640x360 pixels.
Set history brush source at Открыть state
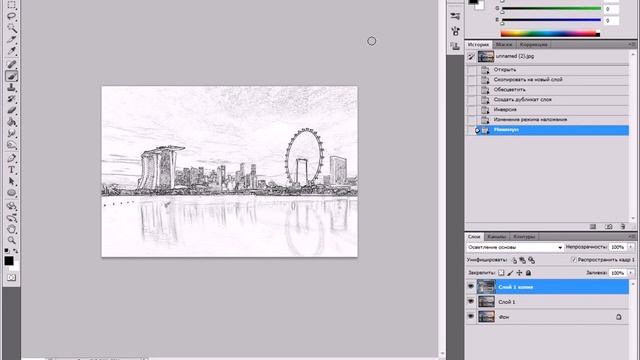point(471,70)
